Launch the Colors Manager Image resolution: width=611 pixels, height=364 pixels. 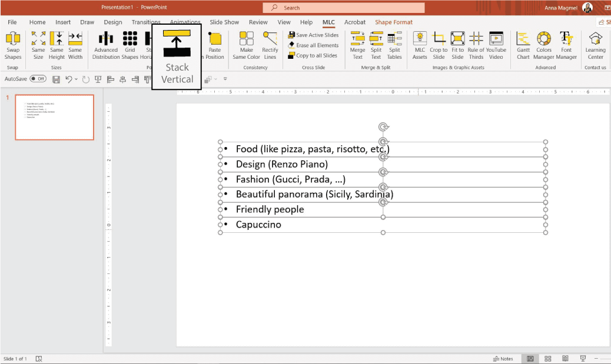pos(544,44)
